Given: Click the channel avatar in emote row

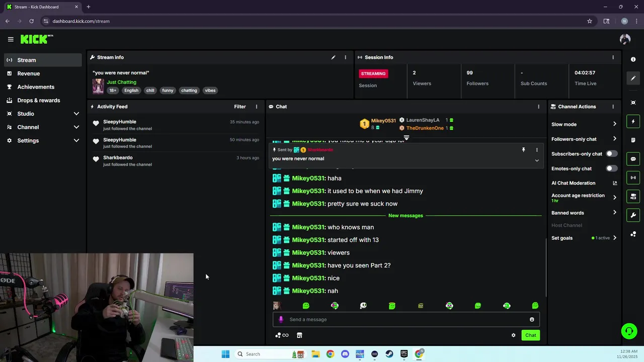Looking at the screenshot, I should 277,306.
